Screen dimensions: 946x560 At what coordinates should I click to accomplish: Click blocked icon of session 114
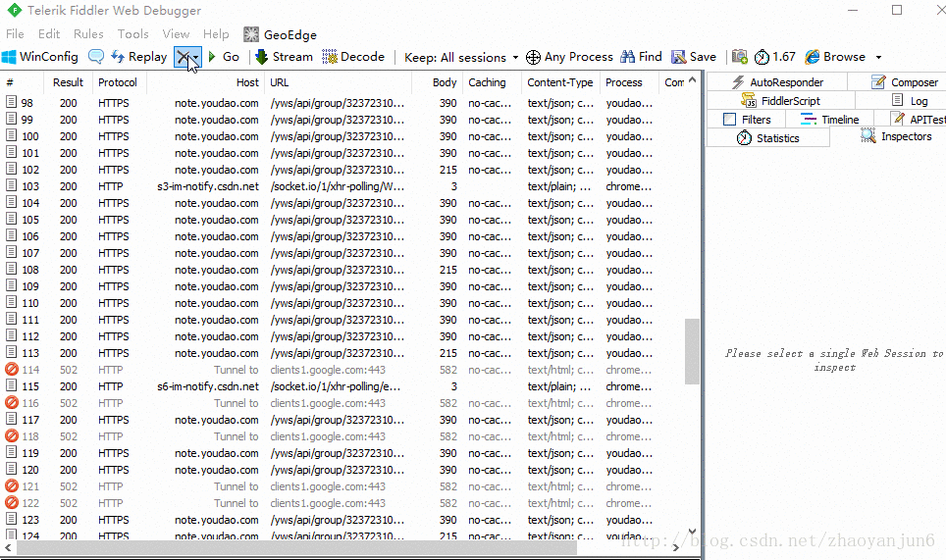12,370
